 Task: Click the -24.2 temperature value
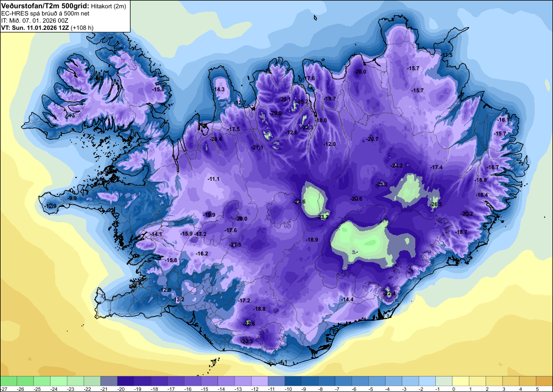coord(397,165)
